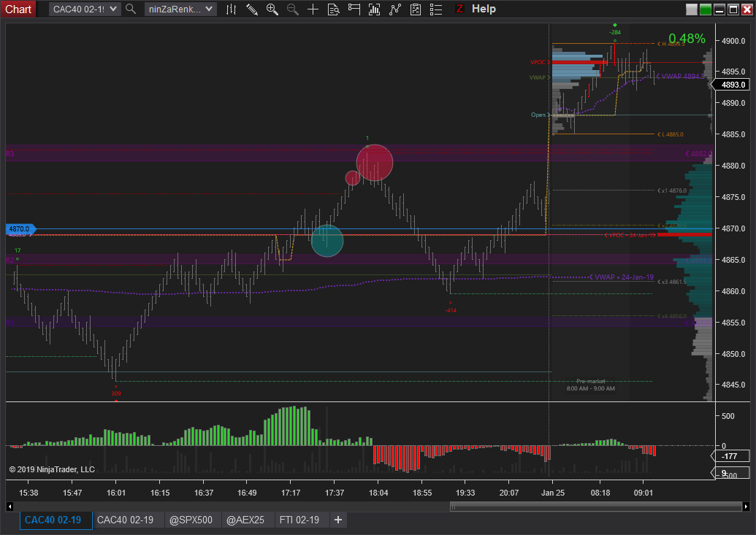Click the 0.48% green percentage text
756x535 pixels.
point(687,39)
